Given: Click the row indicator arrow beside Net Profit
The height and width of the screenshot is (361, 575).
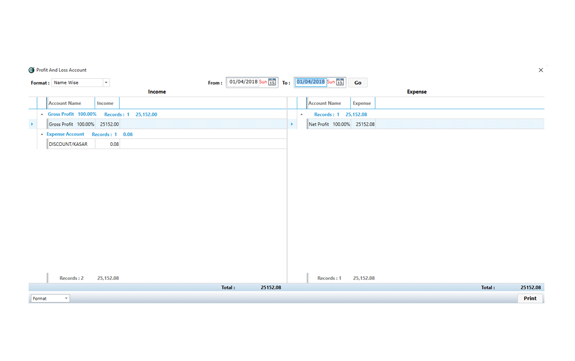Looking at the screenshot, I should (292, 124).
